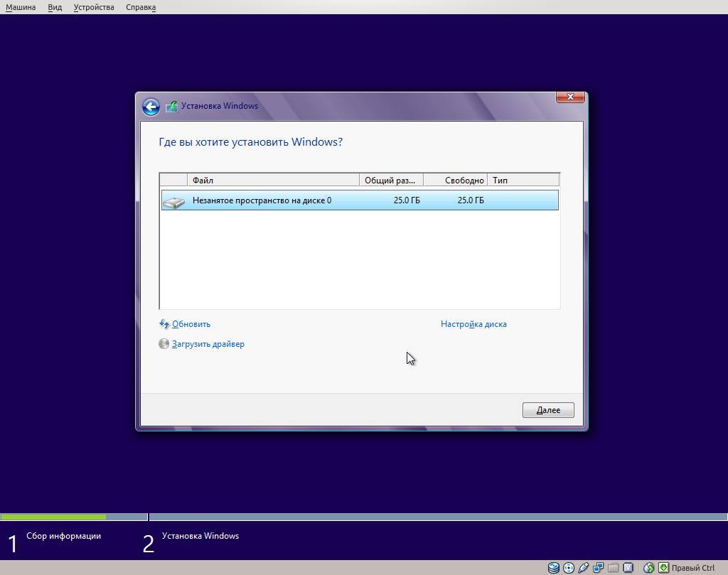This screenshot has height=575, width=728.
Task: Open the Настройка диска options link
Action: pos(473,324)
